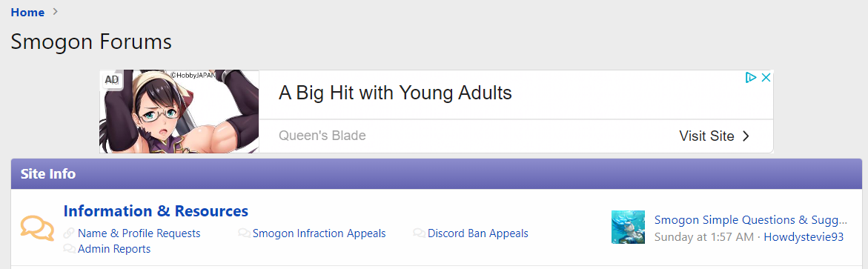This screenshot has height=269, width=868.
Task: Open the Information & Resources forum
Action: (x=156, y=211)
